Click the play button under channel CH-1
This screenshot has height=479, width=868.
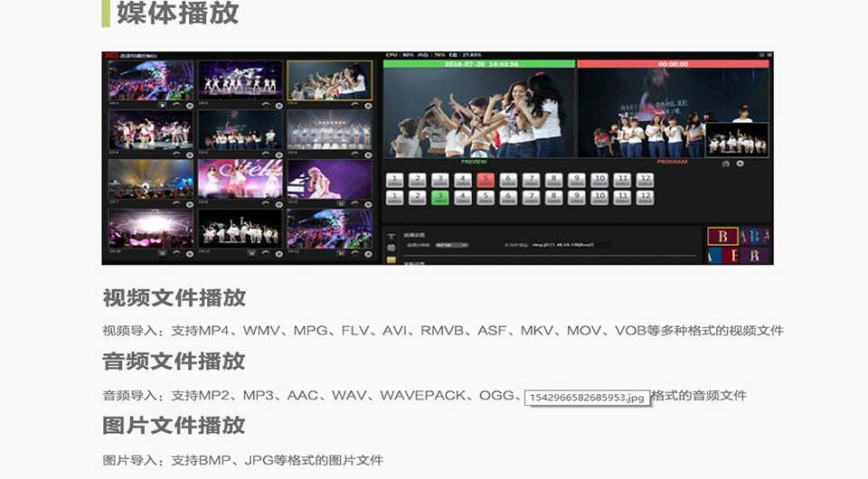(x=162, y=105)
